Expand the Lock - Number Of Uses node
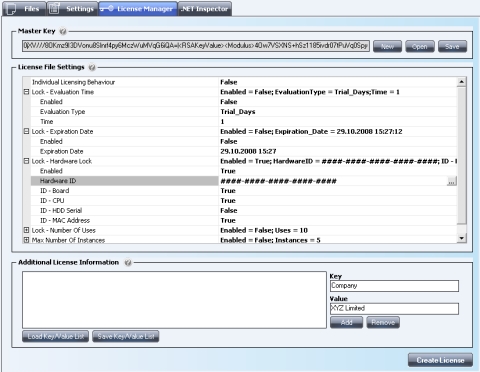The image size is (480, 372). (x=27, y=230)
